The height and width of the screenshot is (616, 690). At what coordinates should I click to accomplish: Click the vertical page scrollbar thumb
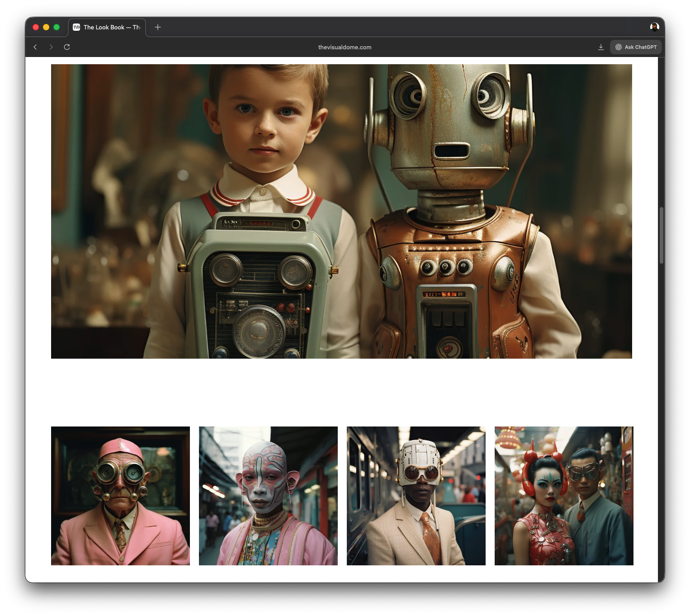(x=661, y=235)
